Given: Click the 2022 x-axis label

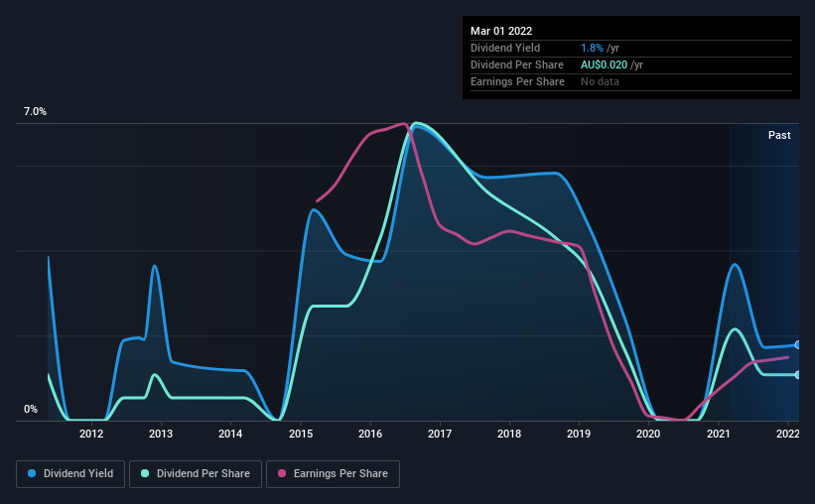Looking at the screenshot, I should pos(788,434).
